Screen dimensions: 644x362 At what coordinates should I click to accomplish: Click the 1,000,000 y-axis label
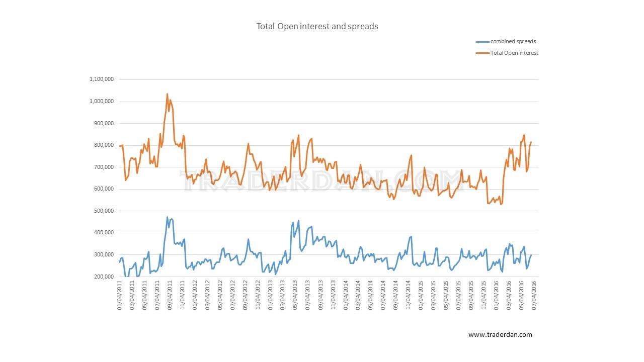coord(102,102)
